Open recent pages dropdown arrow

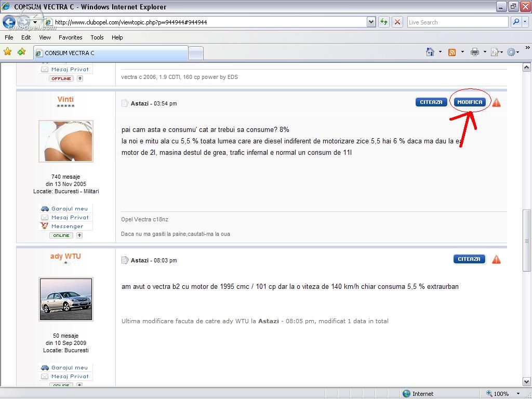35,22
